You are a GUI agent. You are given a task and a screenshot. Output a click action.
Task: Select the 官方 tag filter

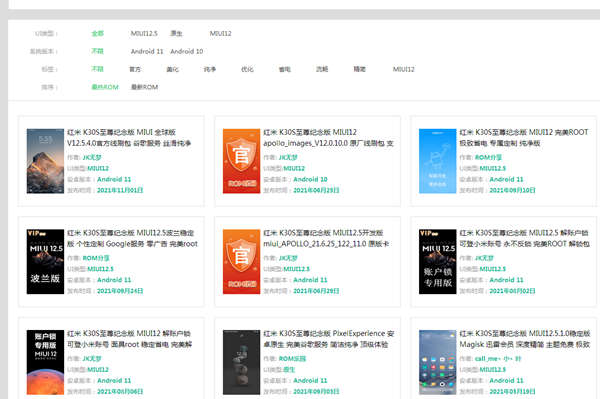(135, 69)
